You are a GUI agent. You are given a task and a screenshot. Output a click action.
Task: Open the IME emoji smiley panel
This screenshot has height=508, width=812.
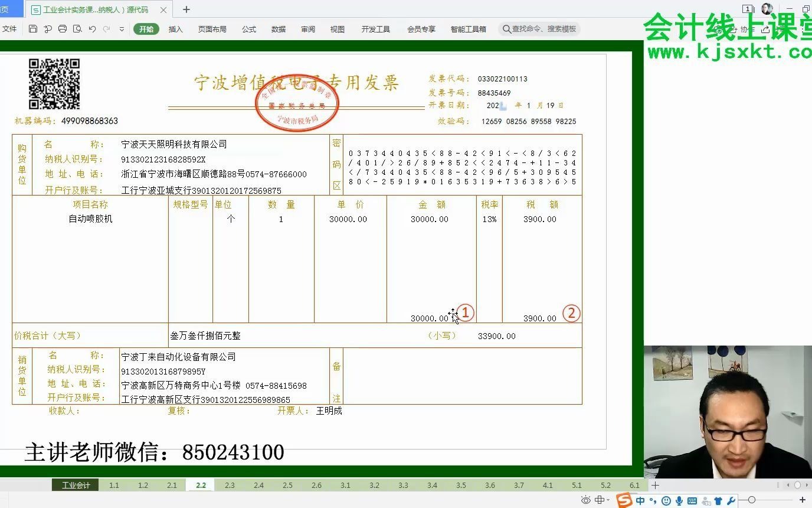666,501
